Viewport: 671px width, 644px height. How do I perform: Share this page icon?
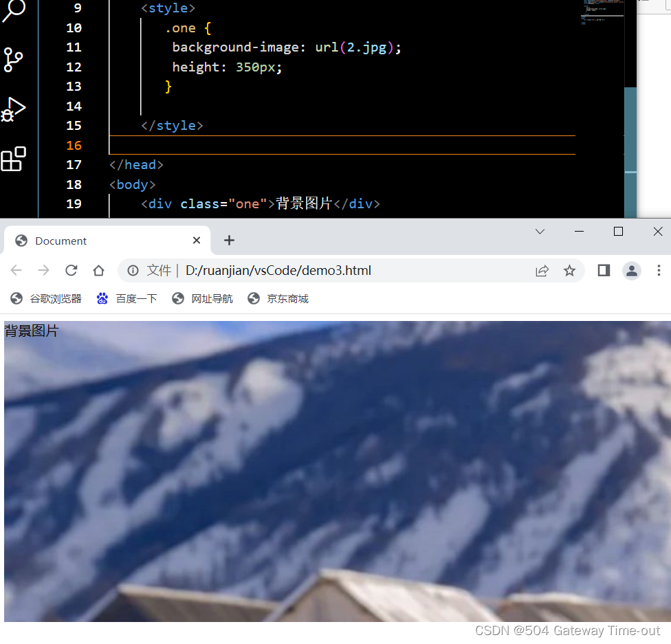[542, 270]
